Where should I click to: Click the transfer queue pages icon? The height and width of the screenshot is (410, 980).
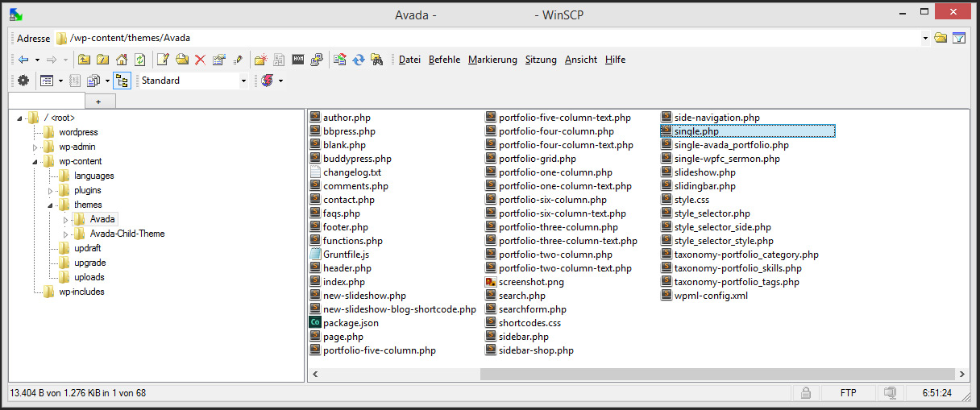tap(93, 81)
